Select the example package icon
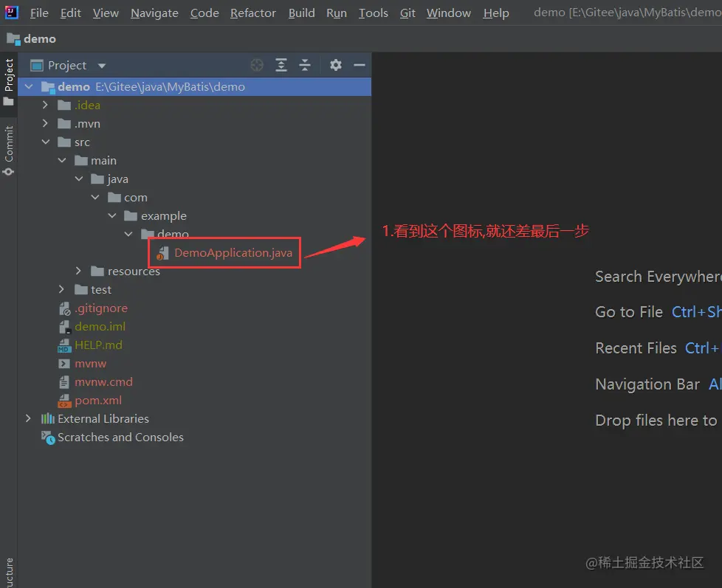 pyautogui.click(x=131, y=215)
